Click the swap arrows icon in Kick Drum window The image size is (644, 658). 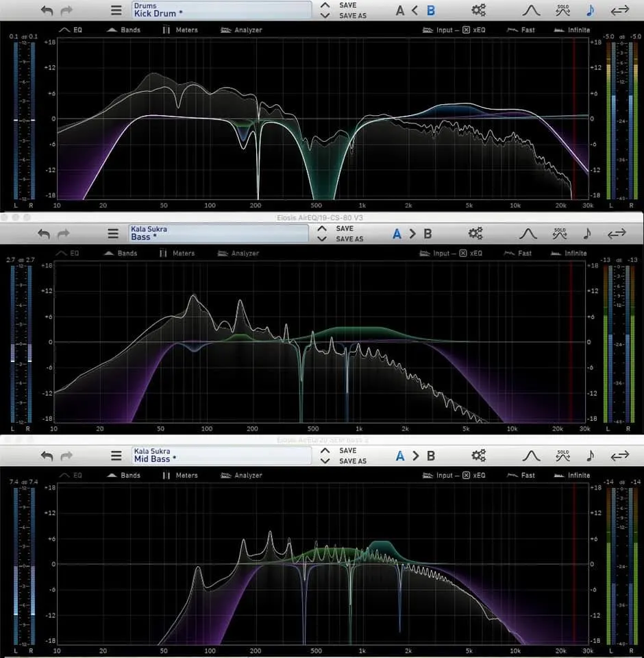pos(619,10)
